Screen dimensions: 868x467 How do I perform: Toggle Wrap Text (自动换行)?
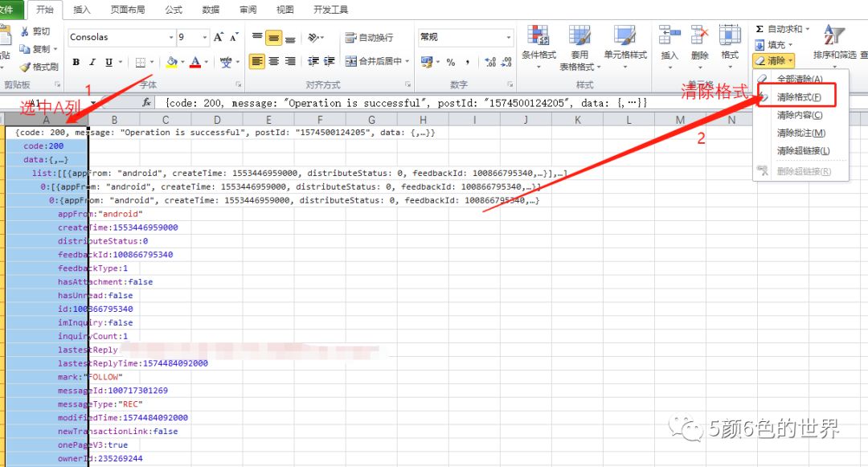[x=369, y=38]
